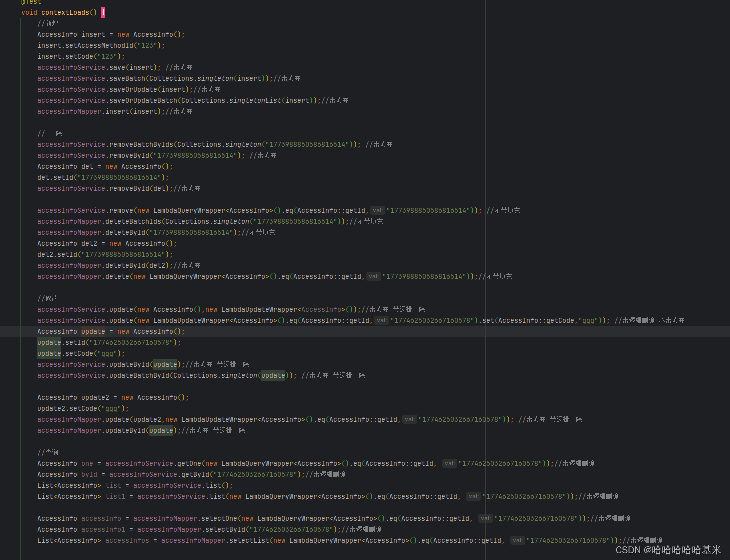Click the 'AccessInfo del2 = new AccessInfo();' line

click(107, 243)
